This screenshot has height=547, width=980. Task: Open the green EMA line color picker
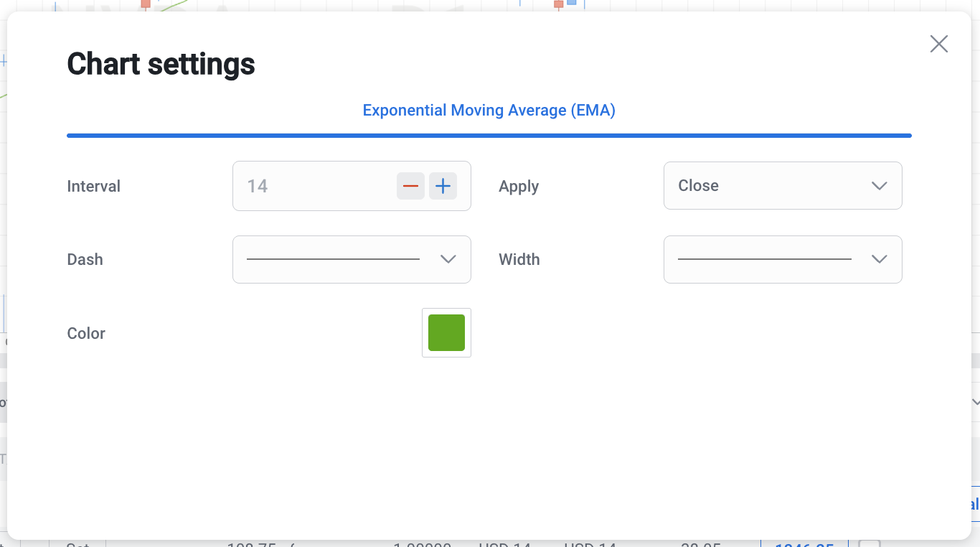446,333
